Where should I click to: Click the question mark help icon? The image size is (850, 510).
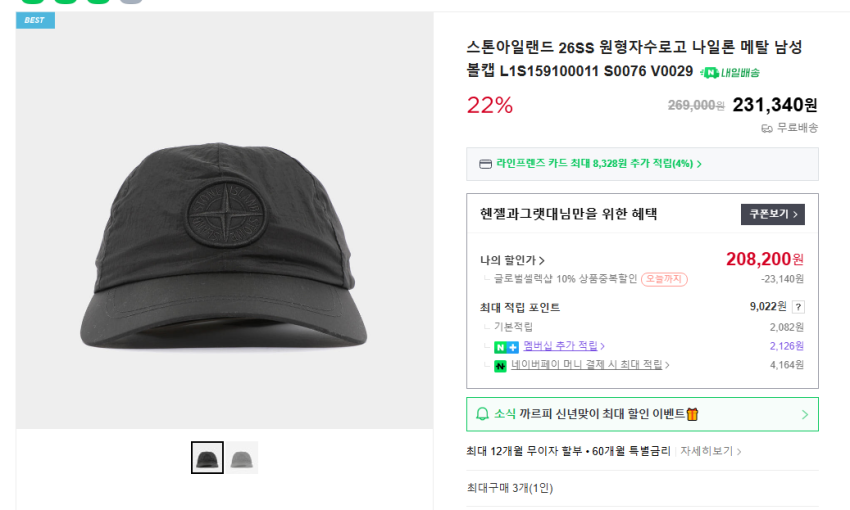point(798,308)
